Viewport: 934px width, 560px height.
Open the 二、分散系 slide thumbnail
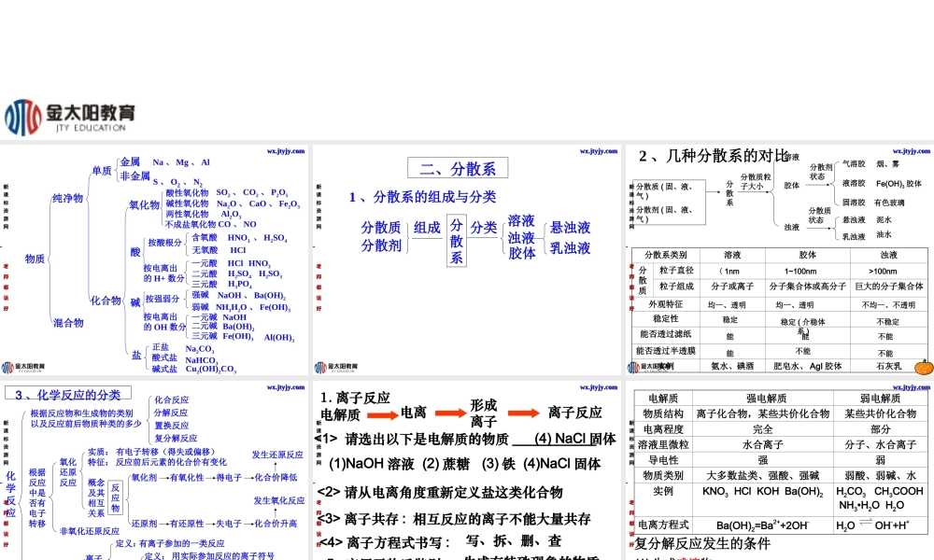tap(467, 259)
